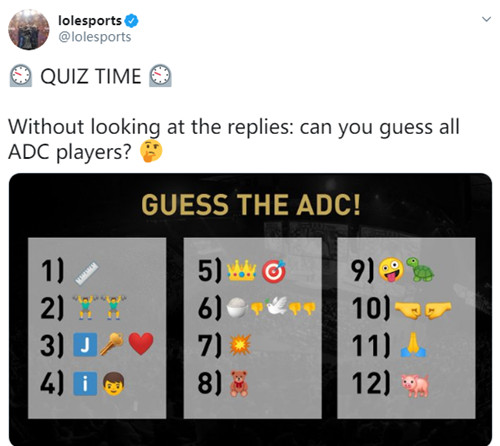Open the tweet options chevron menu
The height and width of the screenshot is (446, 500).
(486, 19)
